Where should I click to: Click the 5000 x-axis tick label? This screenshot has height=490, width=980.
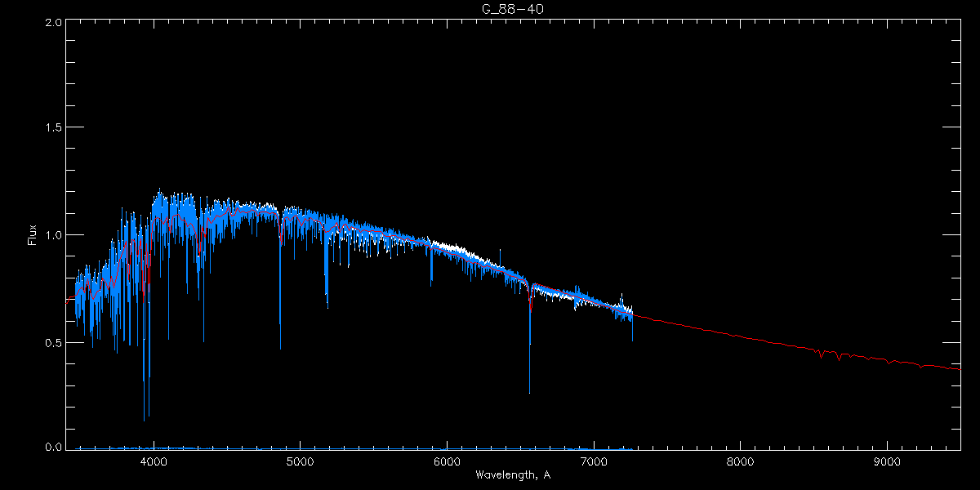coord(300,461)
